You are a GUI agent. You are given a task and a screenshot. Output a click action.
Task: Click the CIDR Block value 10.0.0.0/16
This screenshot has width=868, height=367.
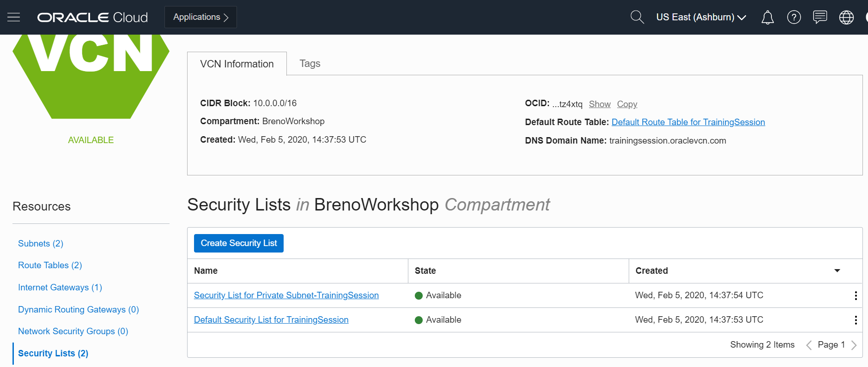tap(275, 103)
